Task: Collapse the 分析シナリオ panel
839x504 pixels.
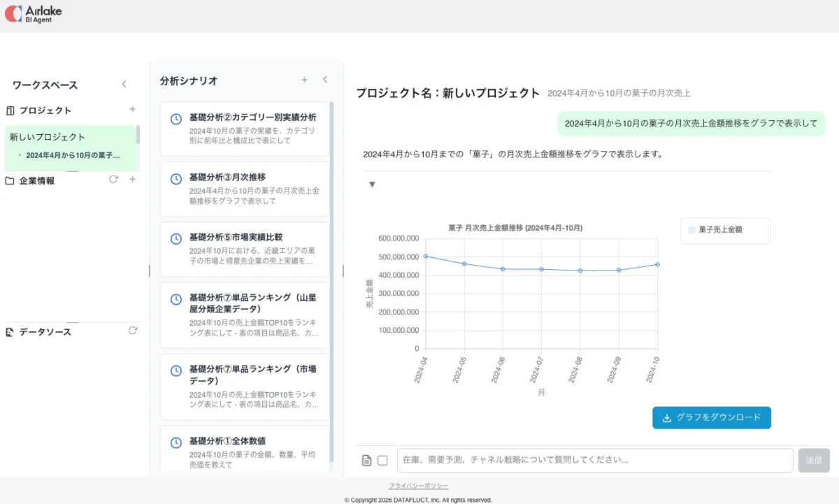Action: 325,80
